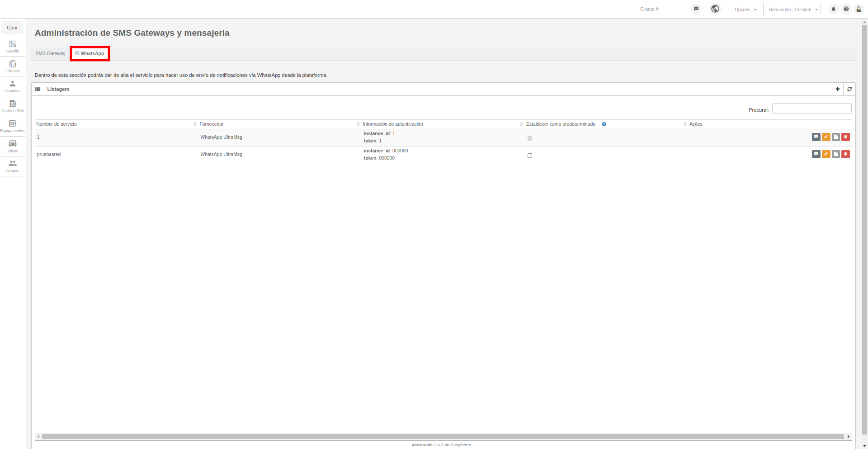Switch to the SMS Gateway tab
This screenshot has height=449, width=868.
(51, 53)
